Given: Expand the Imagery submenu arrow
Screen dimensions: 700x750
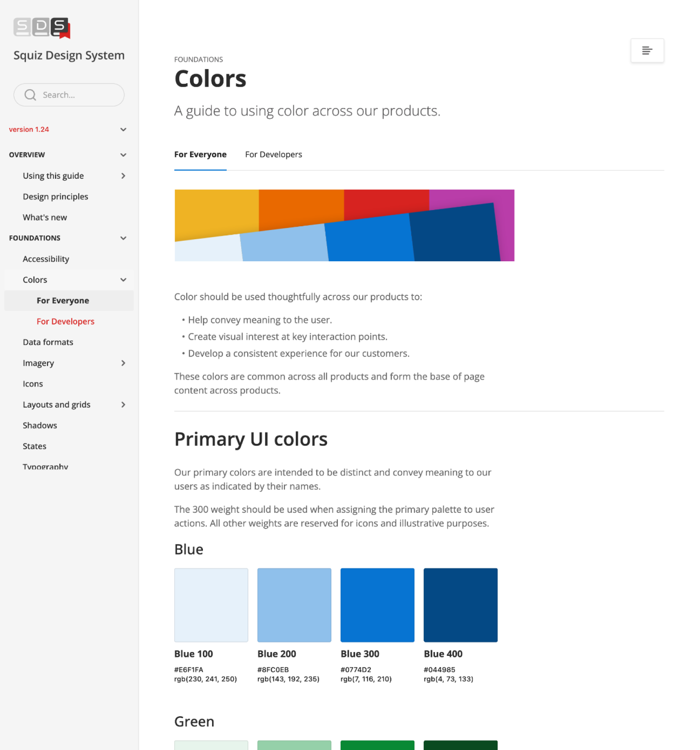Looking at the screenshot, I should point(123,363).
